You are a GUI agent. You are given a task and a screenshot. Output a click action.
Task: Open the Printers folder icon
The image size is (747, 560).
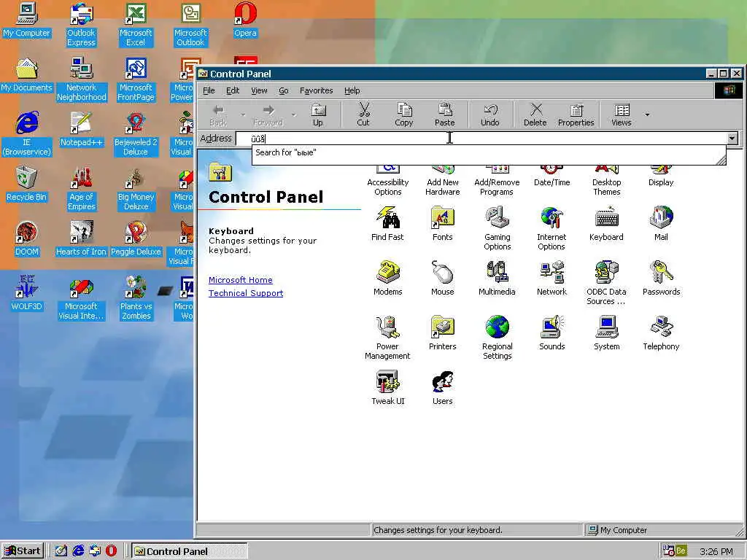coord(443,333)
